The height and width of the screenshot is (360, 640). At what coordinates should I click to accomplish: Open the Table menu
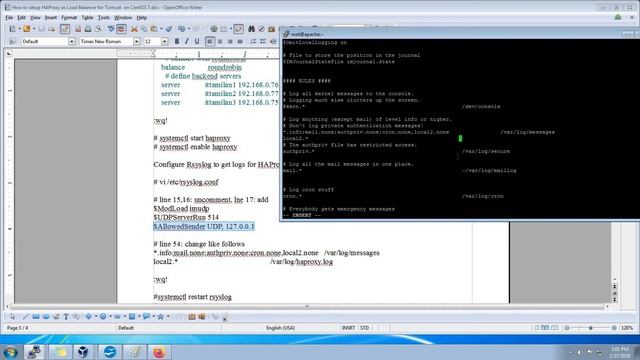[x=87, y=18]
